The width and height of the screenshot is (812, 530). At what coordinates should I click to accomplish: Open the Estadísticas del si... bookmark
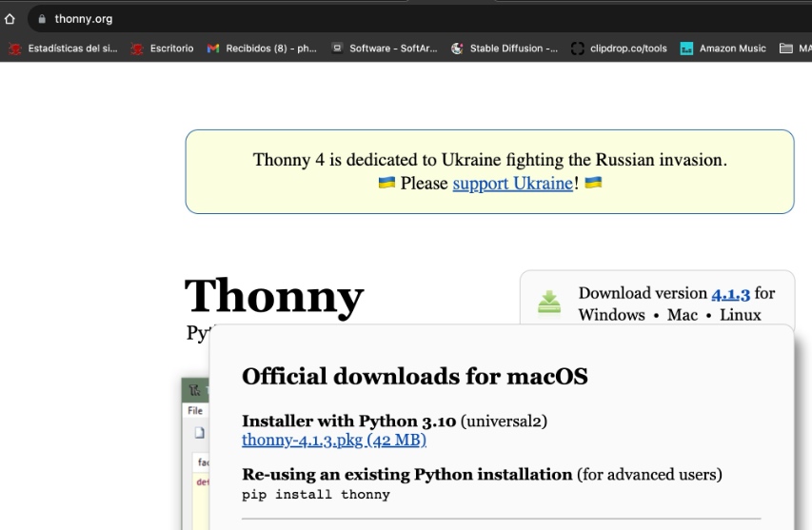pyautogui.click(x=63, y=49)
